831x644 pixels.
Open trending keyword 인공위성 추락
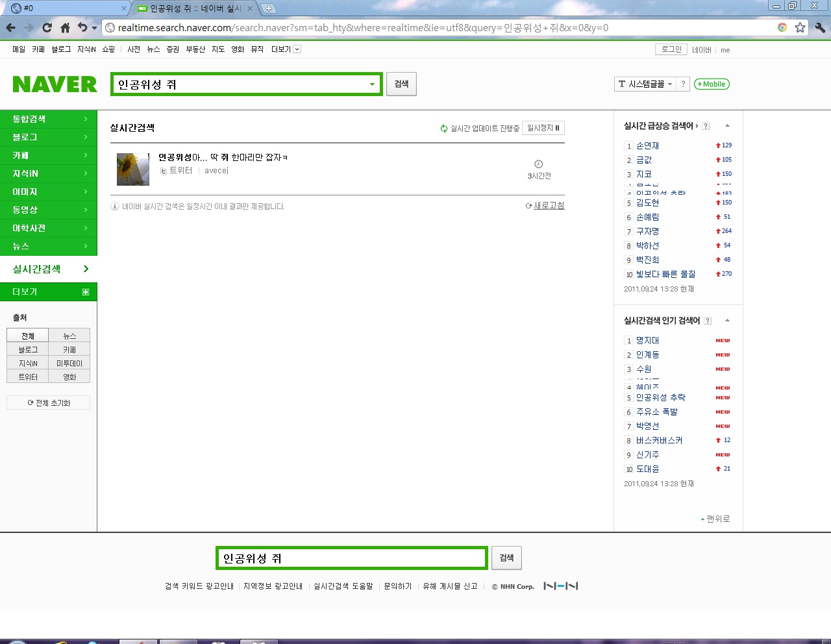(x=660, y=397)
